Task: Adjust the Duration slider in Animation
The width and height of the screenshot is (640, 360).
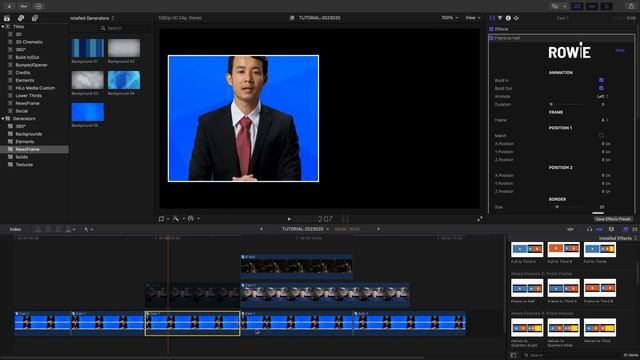Action: pyautogui.click(x=567, y=104)
